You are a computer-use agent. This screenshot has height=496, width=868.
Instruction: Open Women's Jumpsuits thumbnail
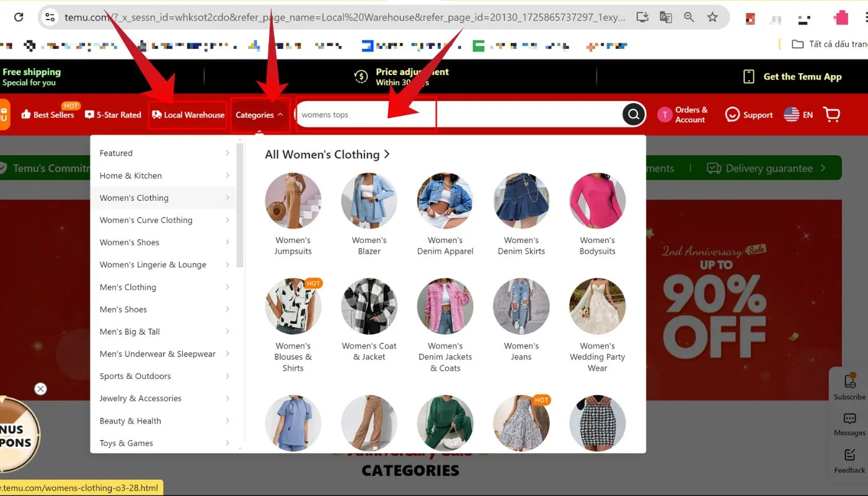coord(293,201)
